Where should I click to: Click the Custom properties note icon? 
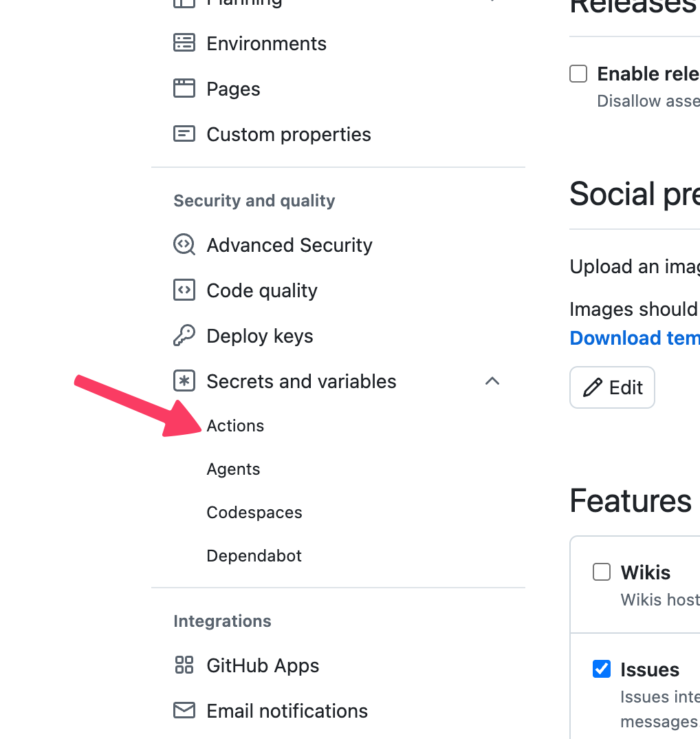[184, 134]
